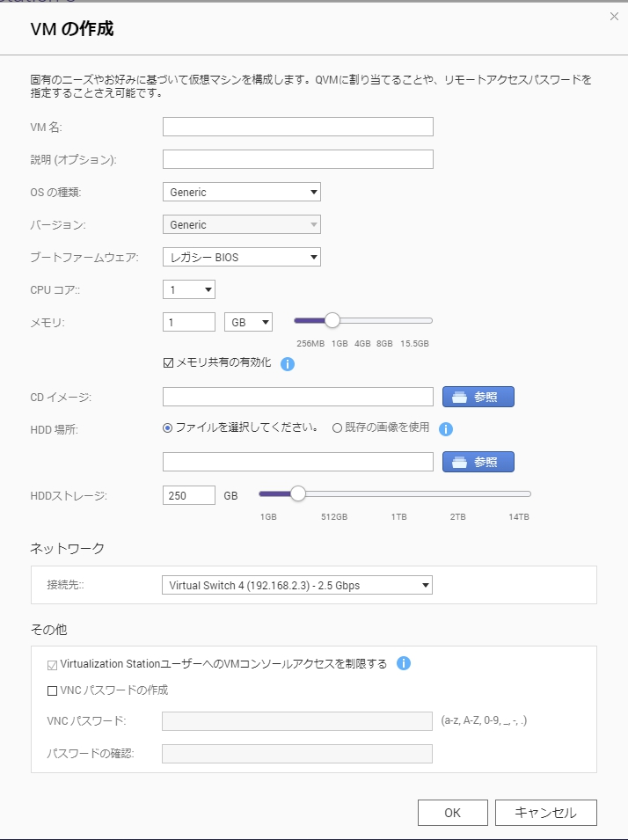
Task: Click info icon for VMコンソールアクセス restriction
Action: [404, 664]
